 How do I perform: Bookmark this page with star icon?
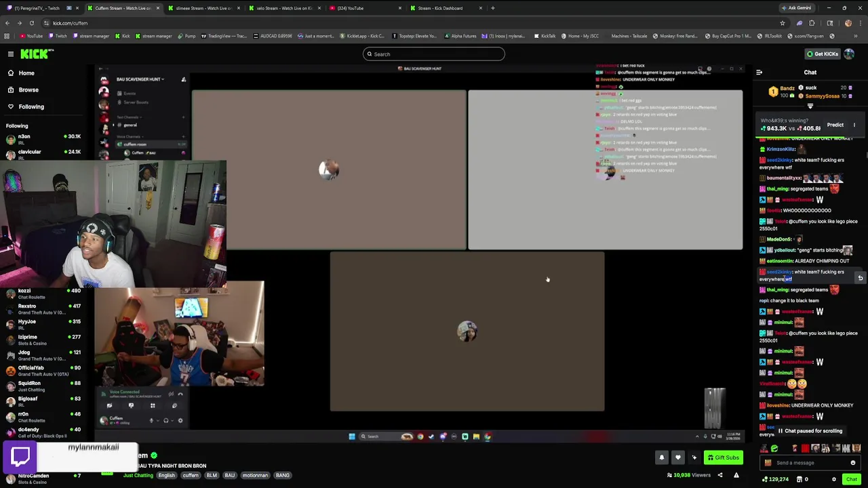click(782, 23)
